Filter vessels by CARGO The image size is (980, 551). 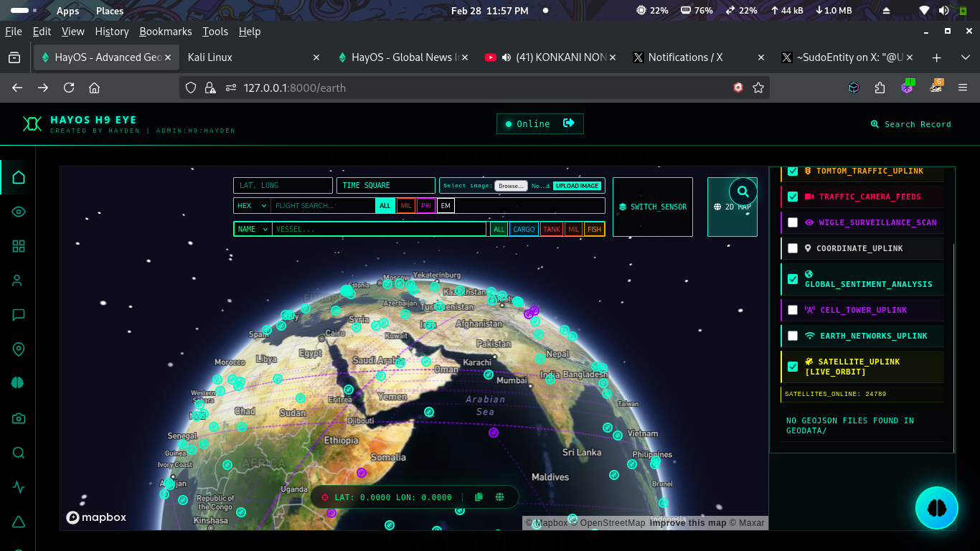(x=524, y=229)
